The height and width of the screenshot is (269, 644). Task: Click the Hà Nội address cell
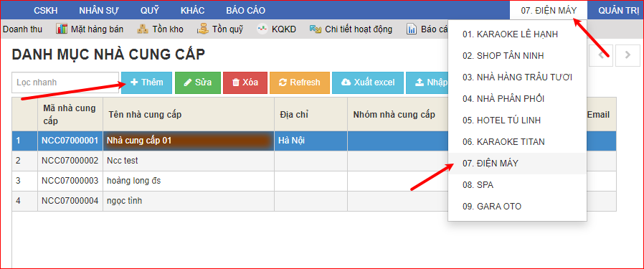click(x=311, y=141)
